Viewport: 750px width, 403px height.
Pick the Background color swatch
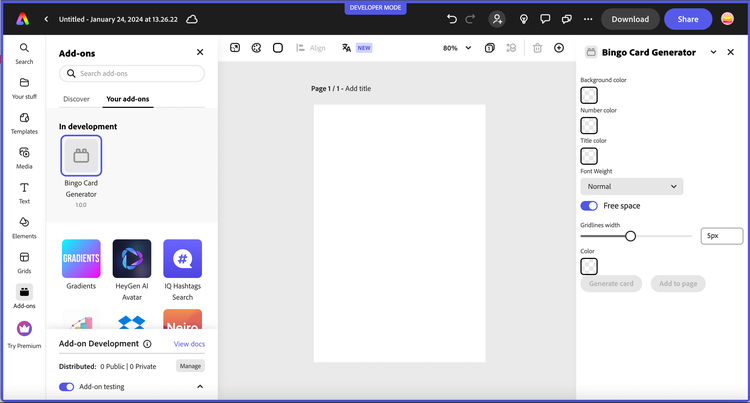[589, 95]
